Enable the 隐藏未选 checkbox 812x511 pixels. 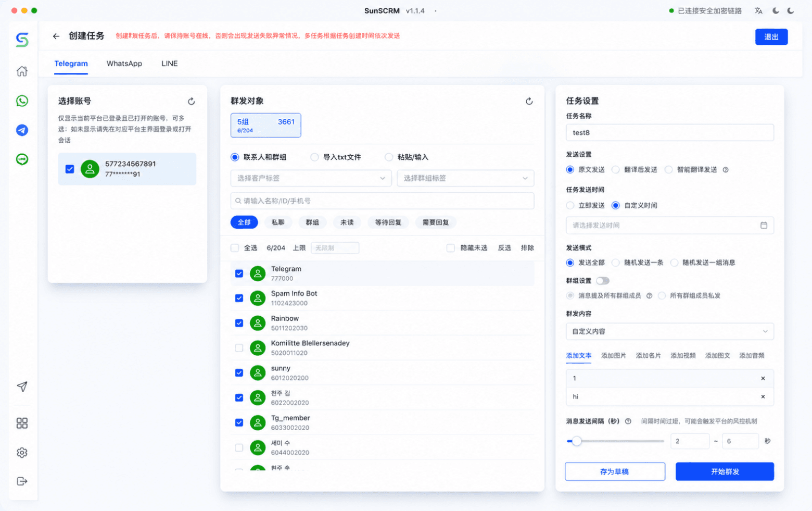(x=451, y=248)
